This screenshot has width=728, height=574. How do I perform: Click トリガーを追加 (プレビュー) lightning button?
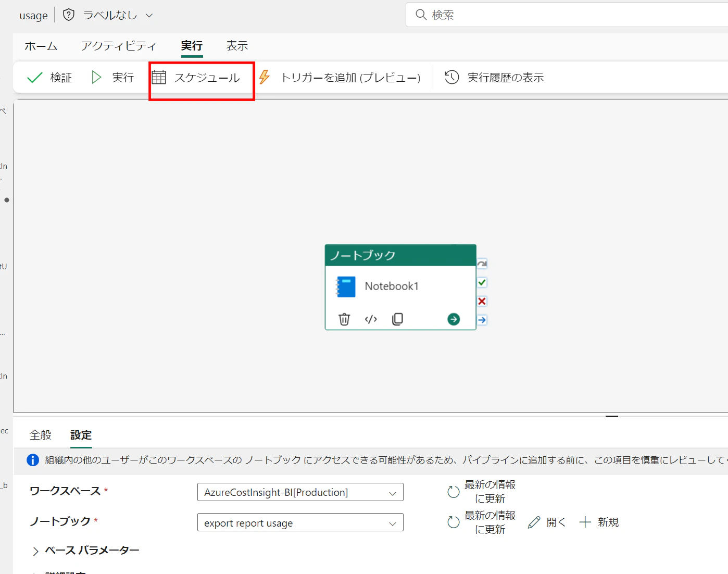340,78
